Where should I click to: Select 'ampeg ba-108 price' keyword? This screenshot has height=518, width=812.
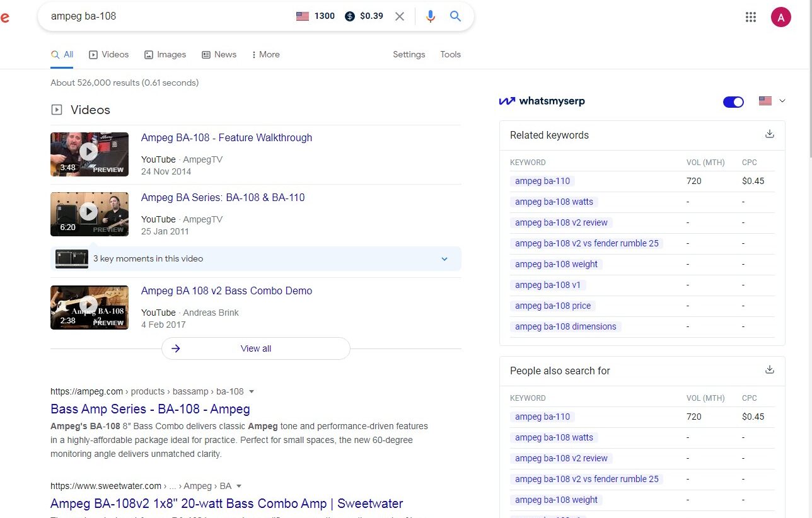tap(553, 306)
